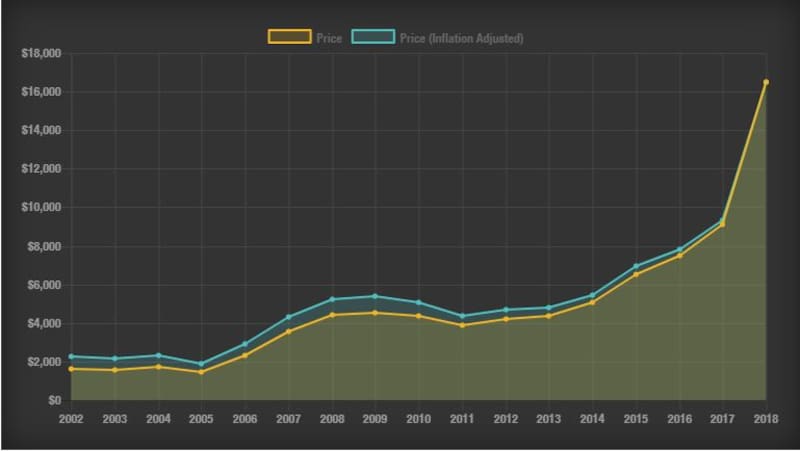Click the yellow Price point for 2010
The width and height of the screenshot is (800, 451).
418,316
